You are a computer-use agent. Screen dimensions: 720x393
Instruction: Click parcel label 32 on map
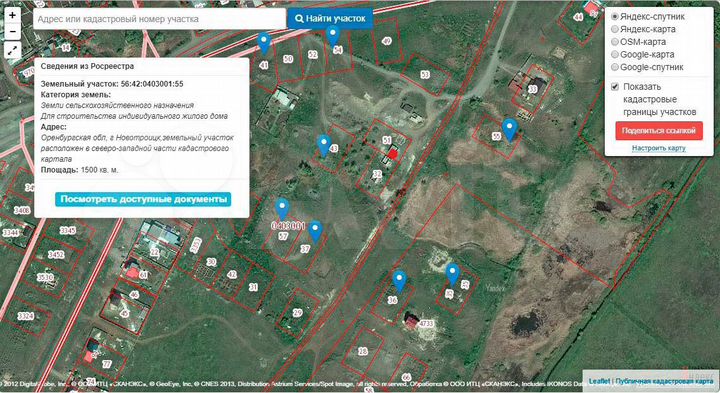click(x=377, y=174)
